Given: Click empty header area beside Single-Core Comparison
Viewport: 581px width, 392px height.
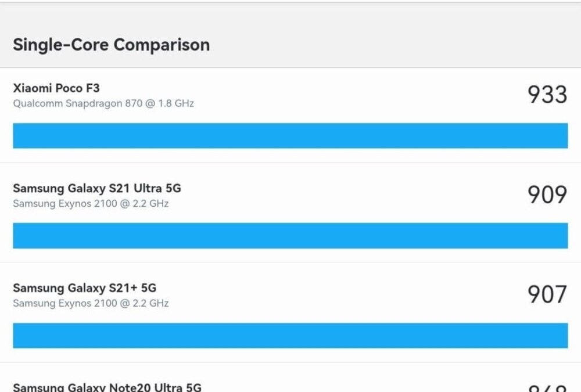Looking at the screenshot, I should coord(395,45).
